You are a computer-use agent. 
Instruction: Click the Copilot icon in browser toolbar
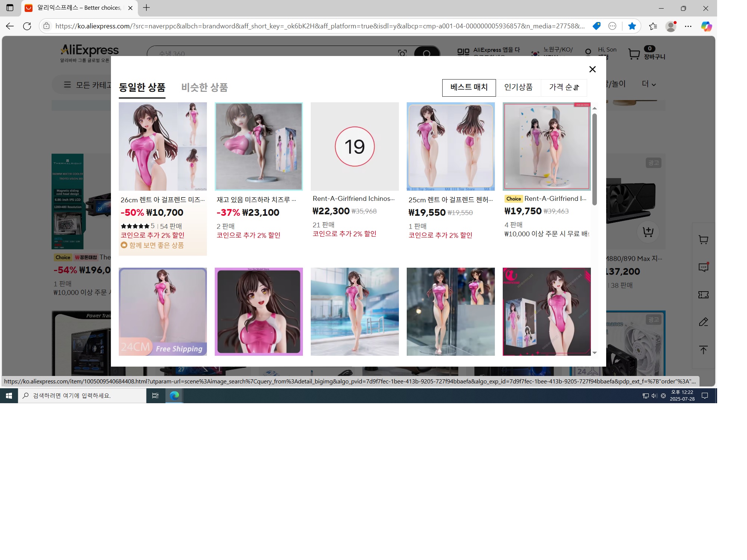[706, 26]
